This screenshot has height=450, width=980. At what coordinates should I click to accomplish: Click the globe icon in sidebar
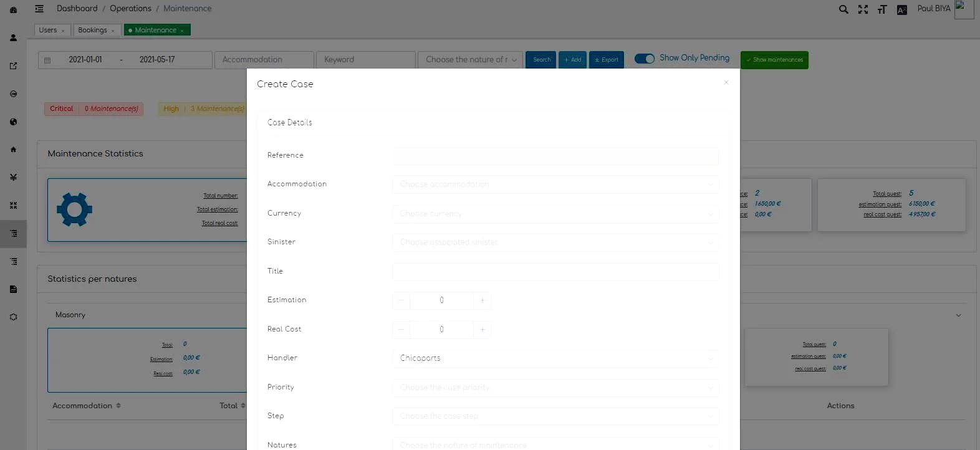[13, 122]
